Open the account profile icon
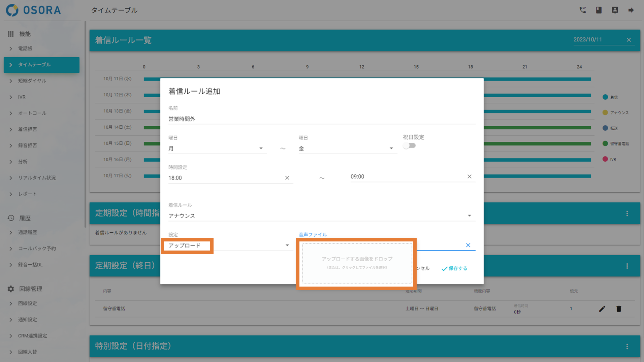Image resolution: width=644 pixels, height=362 pixels. click(x=615, y=10)
